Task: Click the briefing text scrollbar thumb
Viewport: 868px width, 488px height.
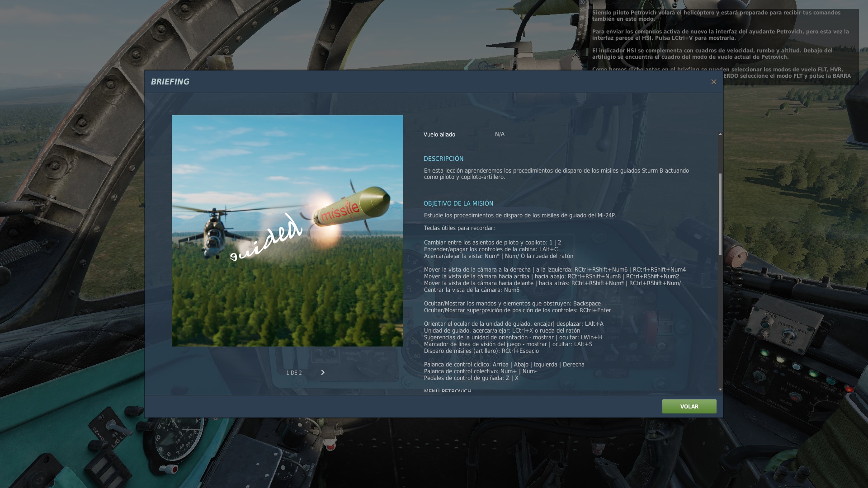Action: click(720, 214)
